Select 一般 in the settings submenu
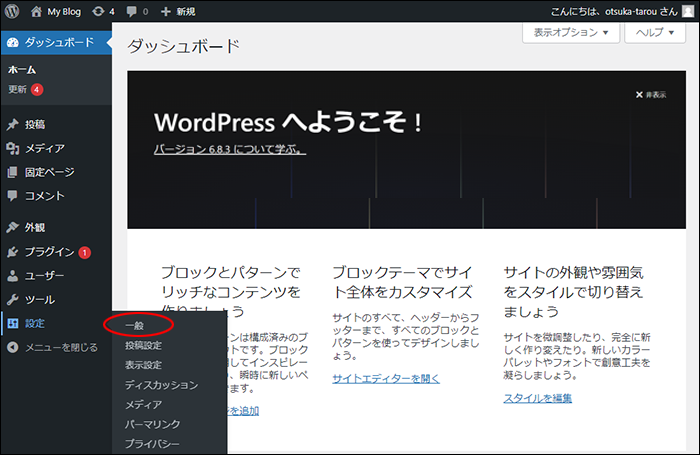 click(135, 325)
